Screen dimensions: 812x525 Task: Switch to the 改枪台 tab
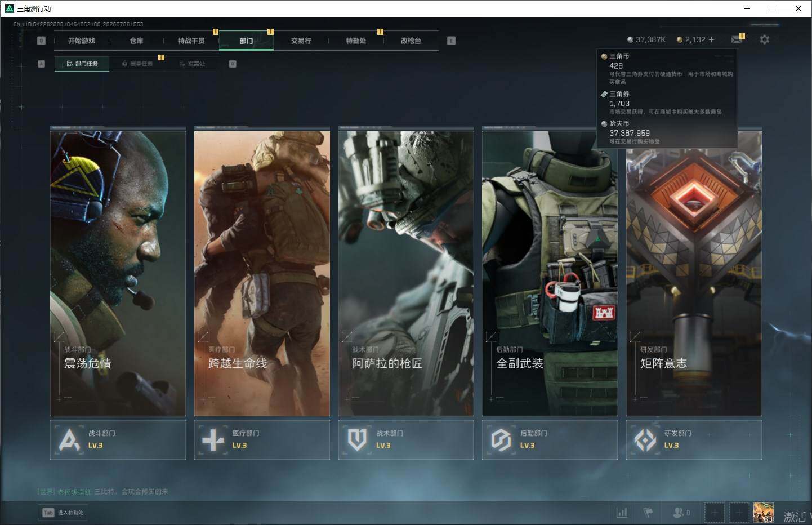[x=411, y=41]
